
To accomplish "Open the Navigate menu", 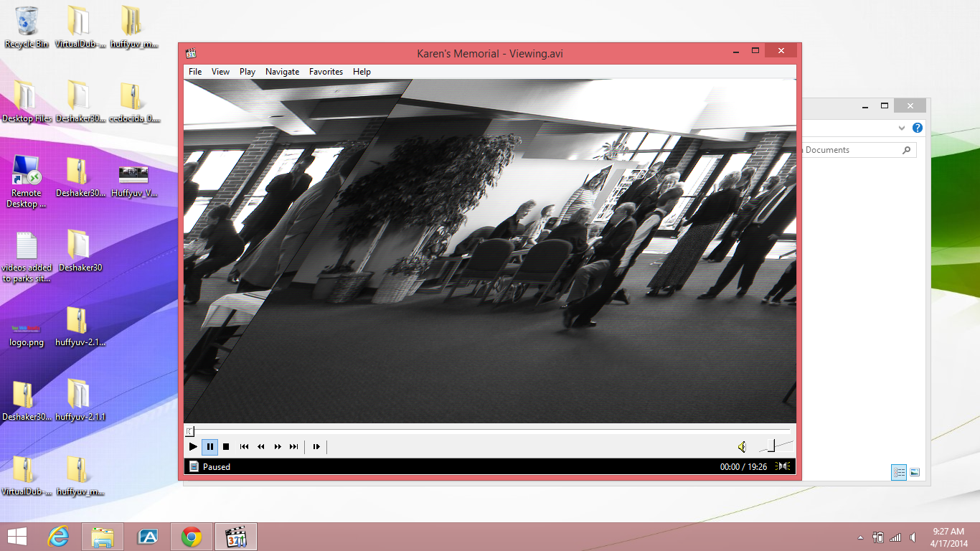I will 283,72.
